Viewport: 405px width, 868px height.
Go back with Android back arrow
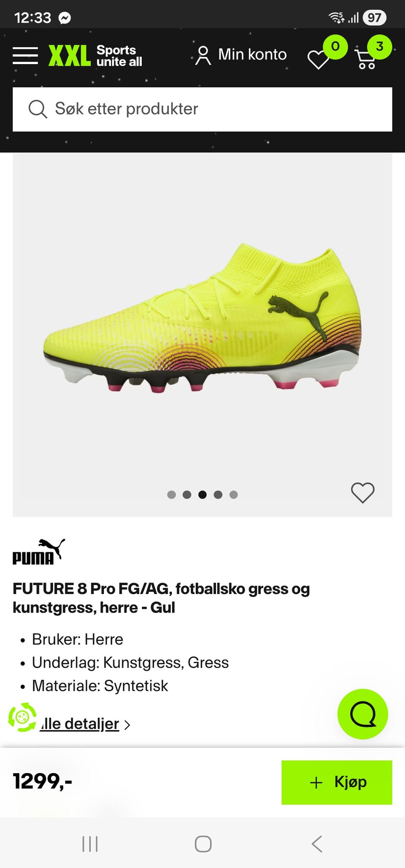[317, 844]
